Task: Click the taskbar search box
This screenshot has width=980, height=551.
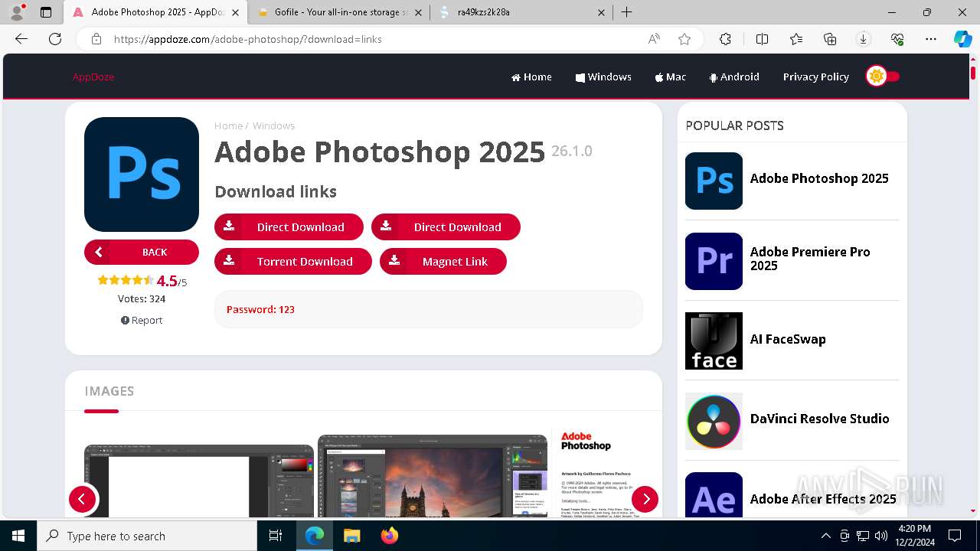Action: click(147, 536)
